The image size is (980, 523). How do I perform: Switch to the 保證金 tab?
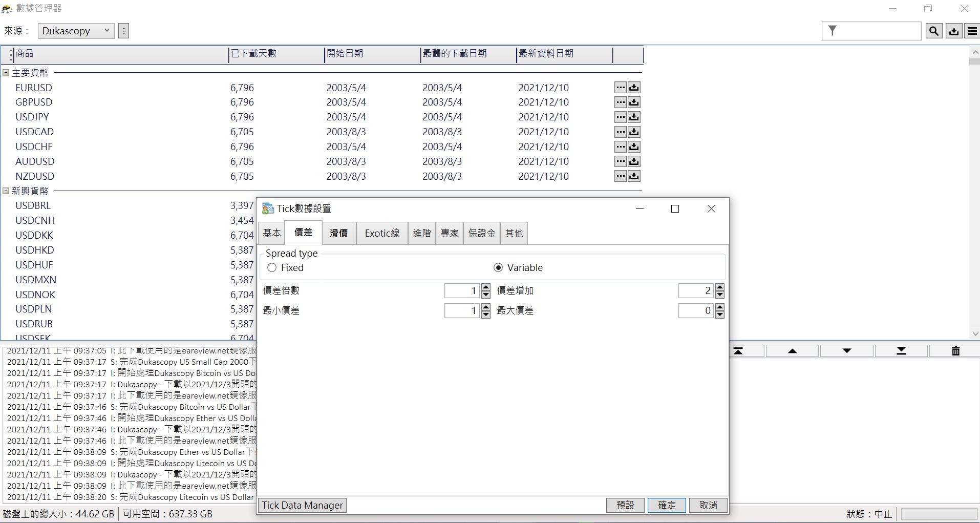[482, 234]
